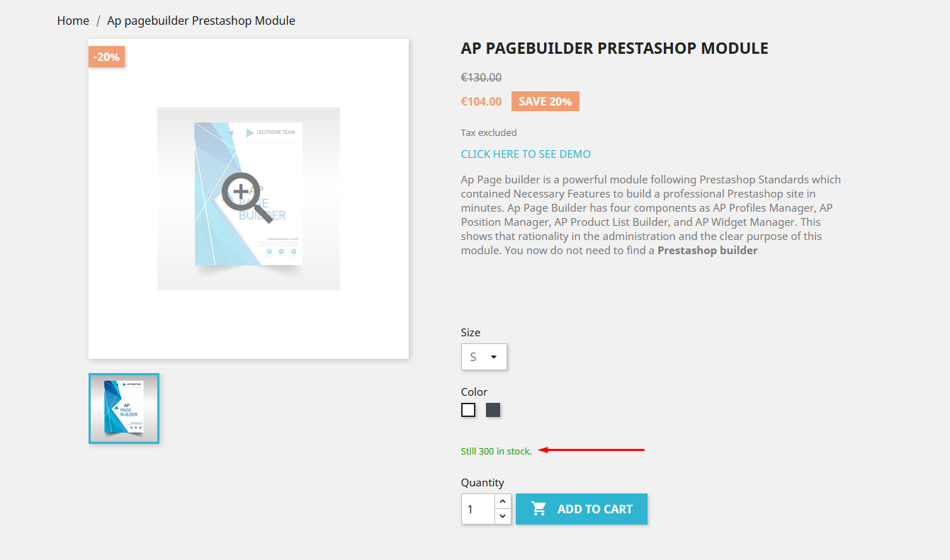950x560 pixels.
Task: Select the white color option
Action: pyautogui.click(x=468, y=410)
